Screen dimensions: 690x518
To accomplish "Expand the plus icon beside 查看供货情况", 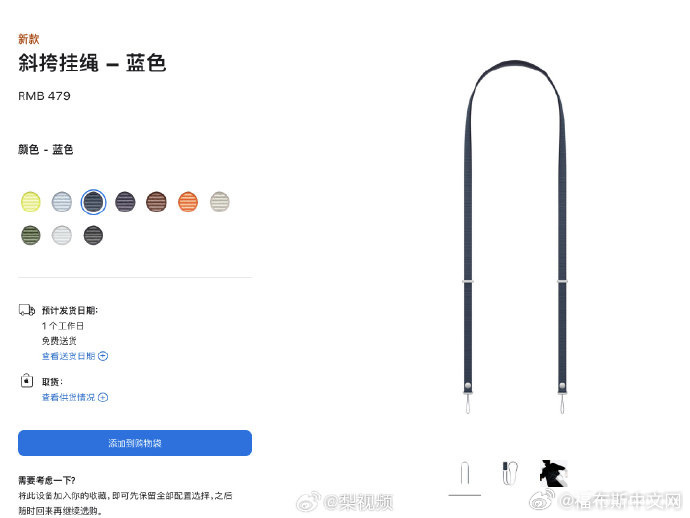I will pyautogui.click(x=103, y=397).
